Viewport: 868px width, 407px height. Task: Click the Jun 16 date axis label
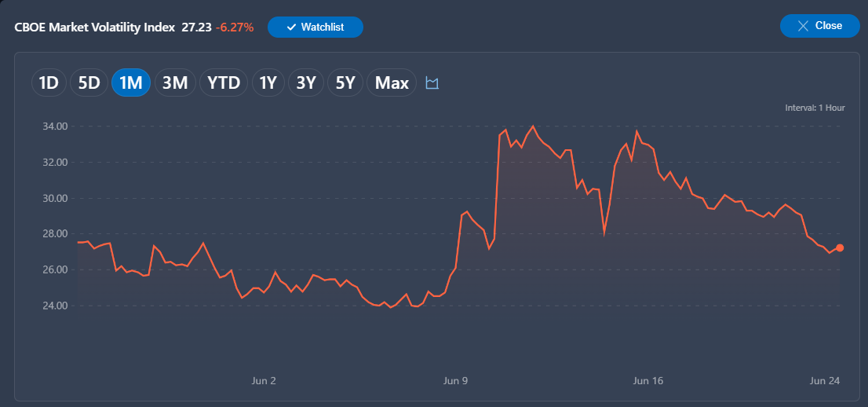(647, 381)
